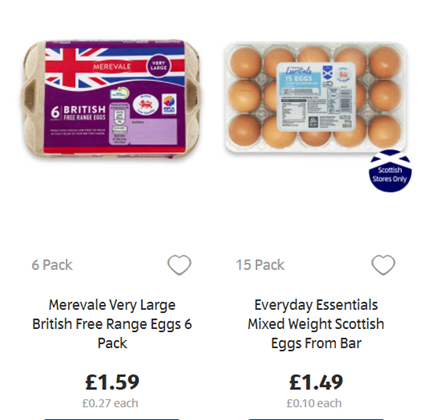428x420 pixels.
Task: Click the £1.49 price
Action: coord(316,382)
